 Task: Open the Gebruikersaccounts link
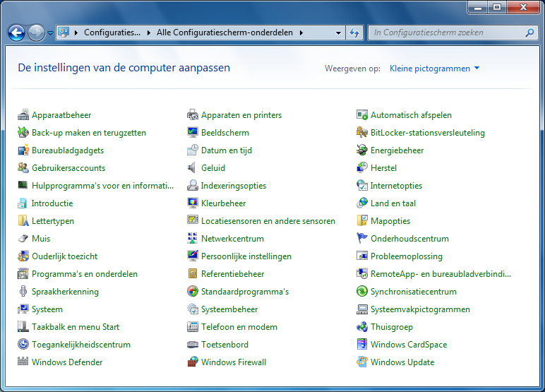click(68, 168)
